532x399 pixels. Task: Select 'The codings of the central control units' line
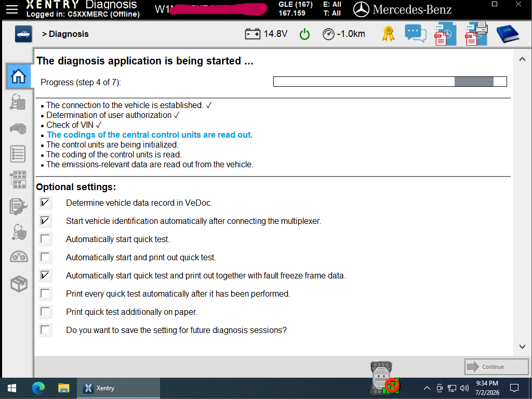pyautogui.click(x=150, y=135)
